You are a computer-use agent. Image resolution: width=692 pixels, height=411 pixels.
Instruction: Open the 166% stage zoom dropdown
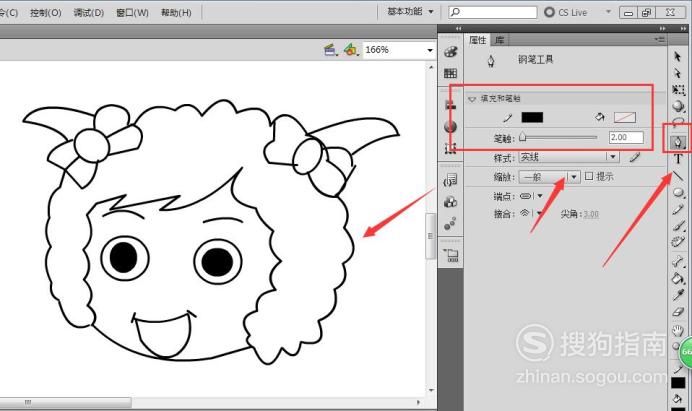pos(430,50)
